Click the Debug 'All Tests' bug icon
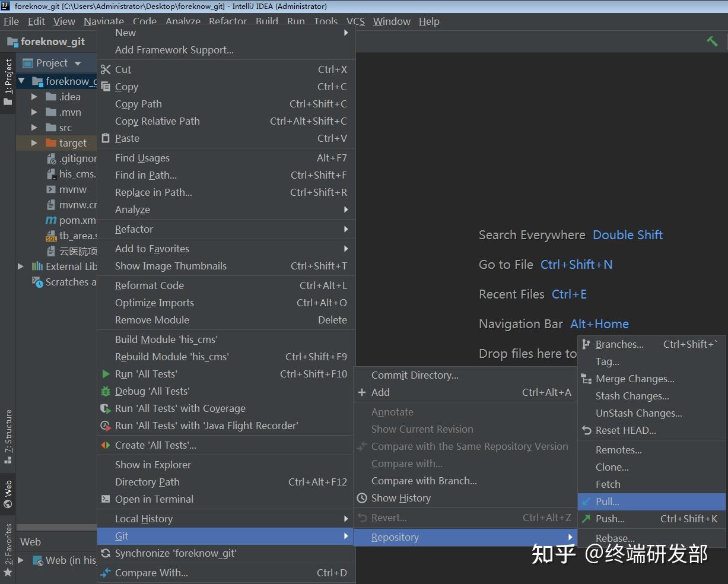The height and width of the screenshot is (584, 728). (107, 391)
